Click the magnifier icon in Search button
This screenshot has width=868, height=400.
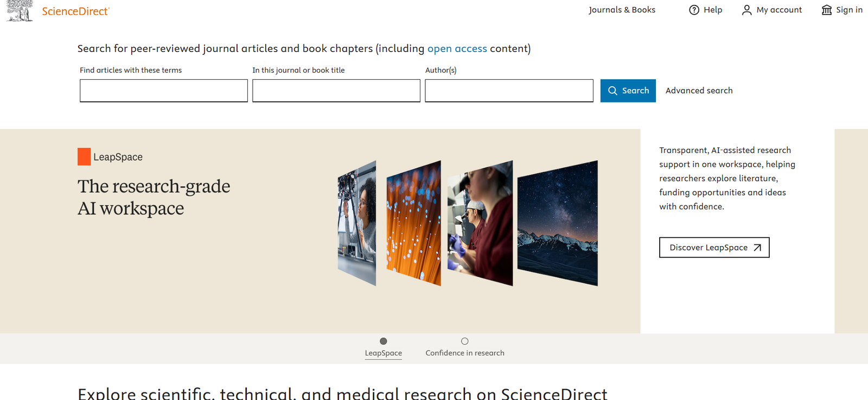click(x=612, y=91)
